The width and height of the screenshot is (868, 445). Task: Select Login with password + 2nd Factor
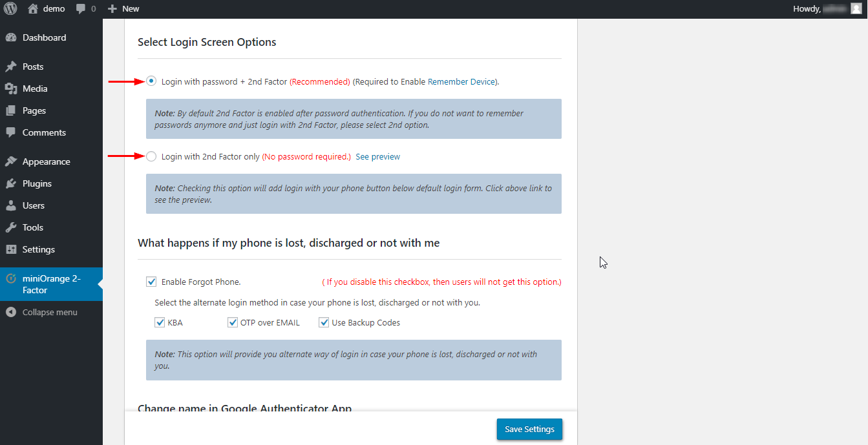[x=151, y=81]
